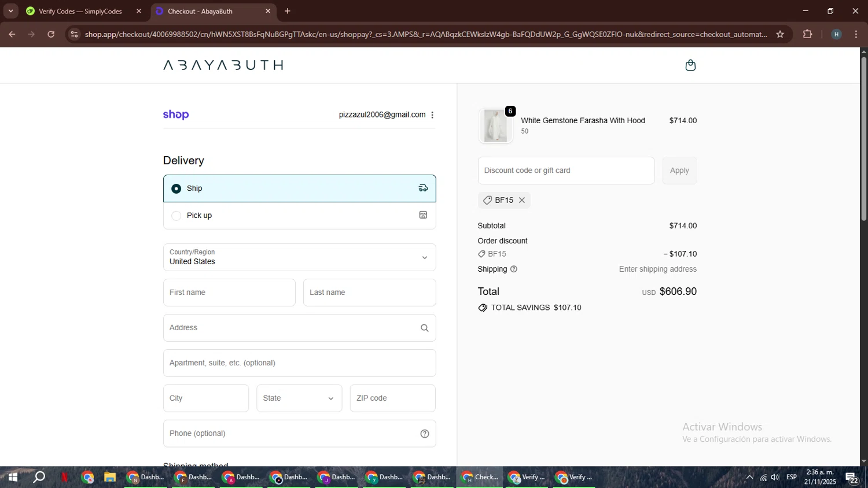Click the Ship delivery truck icon

423,188
